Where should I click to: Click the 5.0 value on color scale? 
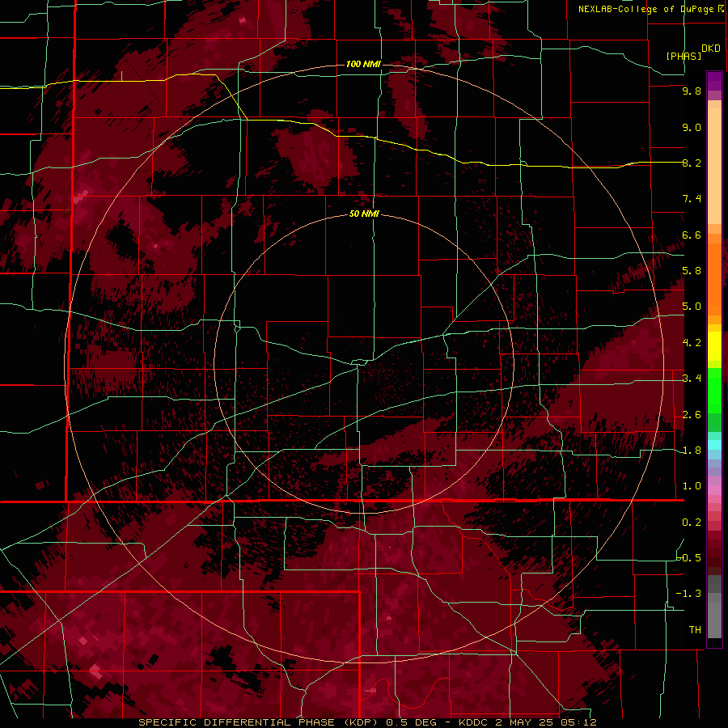[692, 307]
